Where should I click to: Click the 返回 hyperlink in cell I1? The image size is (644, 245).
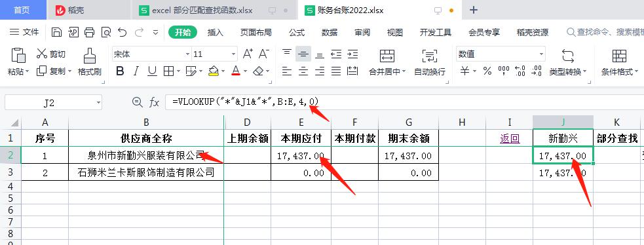(510, 139)
